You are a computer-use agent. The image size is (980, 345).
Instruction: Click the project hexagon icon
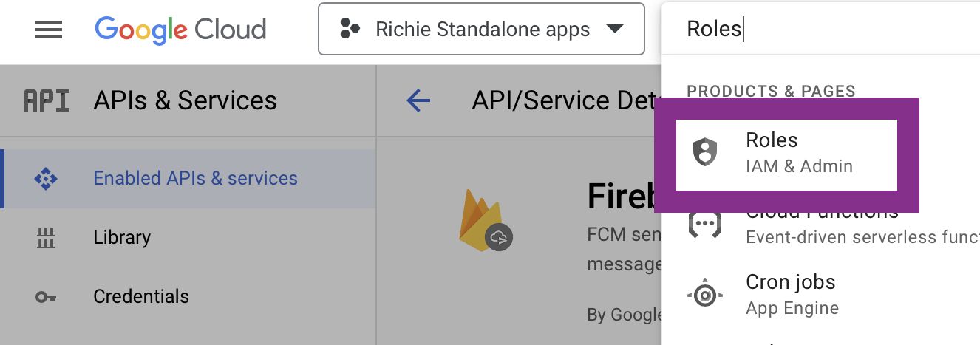click(350, 30)
